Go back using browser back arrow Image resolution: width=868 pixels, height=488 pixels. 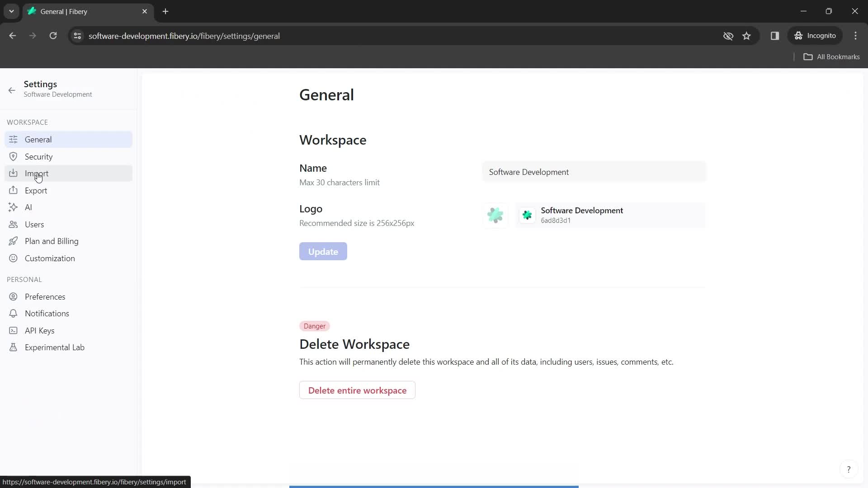pos(13,36)
